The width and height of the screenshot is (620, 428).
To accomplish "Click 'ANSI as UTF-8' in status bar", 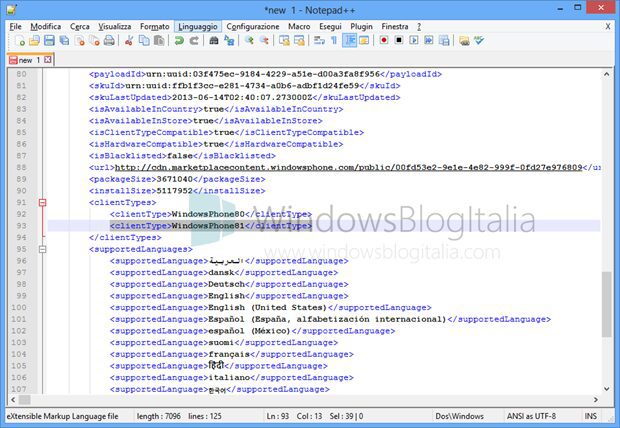I will point(531,416).
